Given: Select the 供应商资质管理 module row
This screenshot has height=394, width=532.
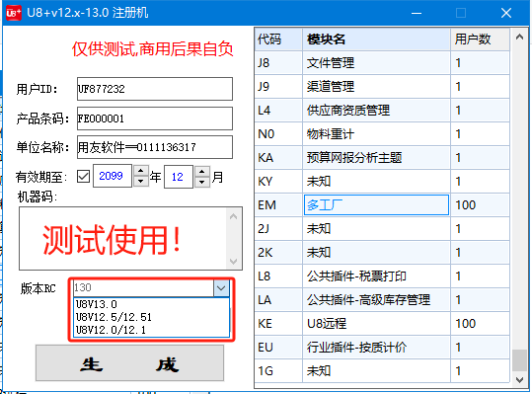Looking at the screenshot, I should coord(382,111).
